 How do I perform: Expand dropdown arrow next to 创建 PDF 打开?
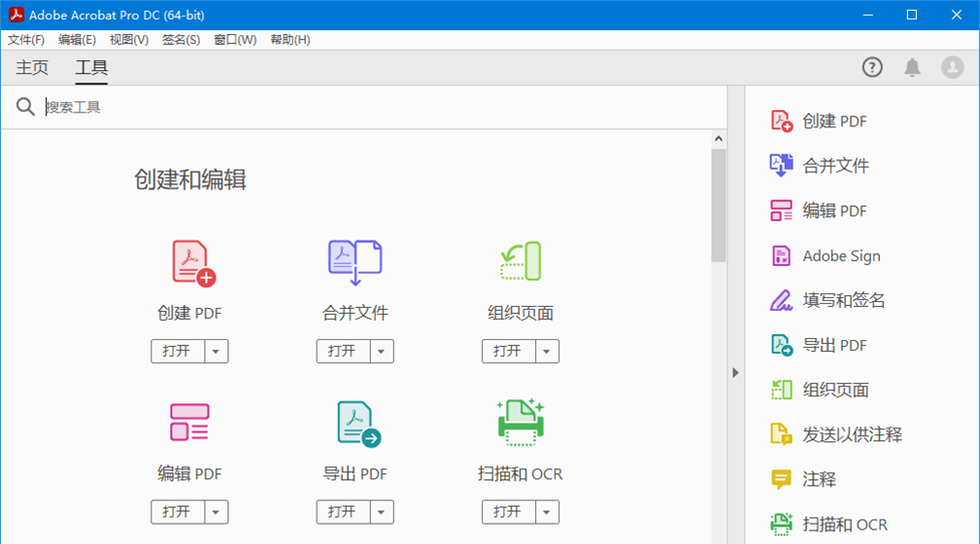(x=217, y=352)
